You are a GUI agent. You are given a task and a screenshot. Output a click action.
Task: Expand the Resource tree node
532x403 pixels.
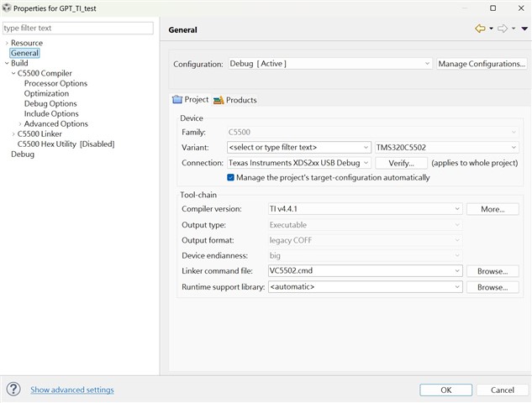click(7, 43)
